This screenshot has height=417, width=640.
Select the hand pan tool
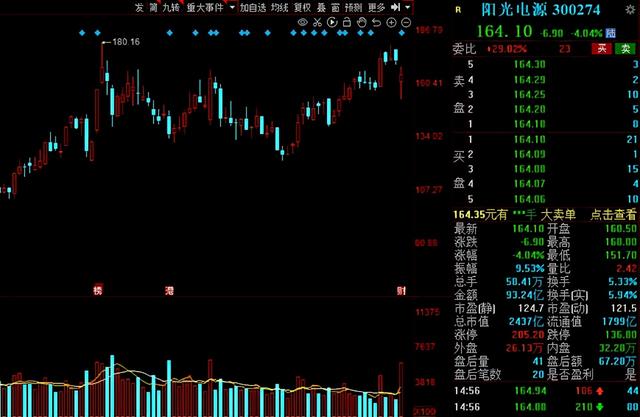tap(362, 22)
